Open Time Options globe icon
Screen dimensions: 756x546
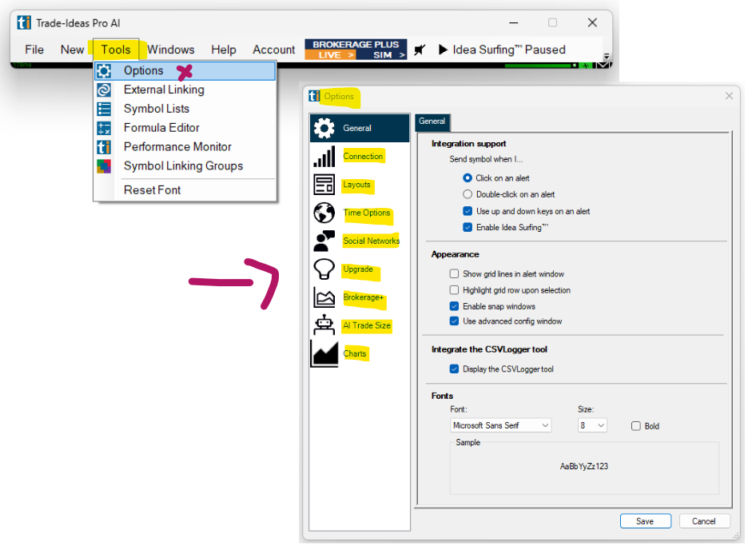[x=324, y=213]
